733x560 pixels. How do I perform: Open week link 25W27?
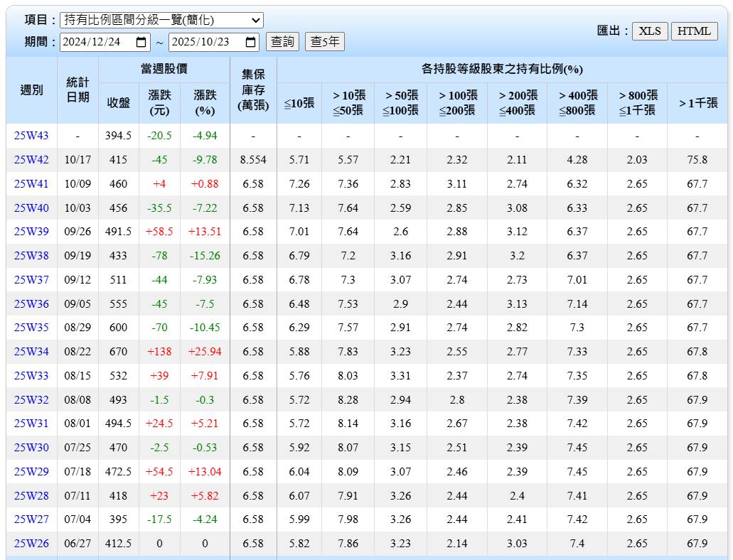point(31,519)
